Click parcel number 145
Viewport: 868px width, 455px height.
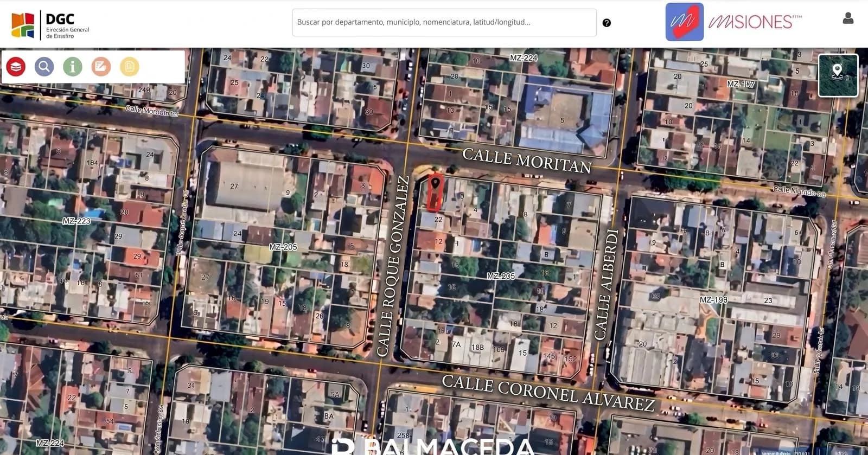tap(549, 356)
